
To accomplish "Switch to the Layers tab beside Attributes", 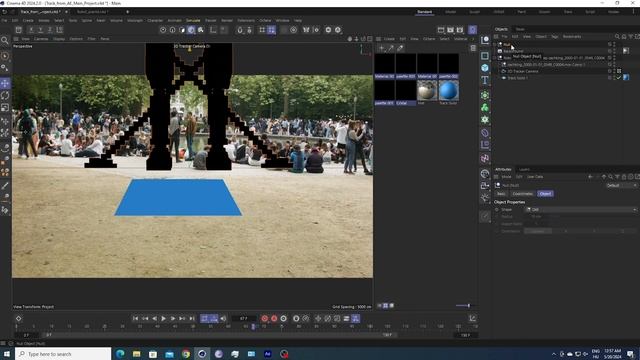I will tap(524, 169).
